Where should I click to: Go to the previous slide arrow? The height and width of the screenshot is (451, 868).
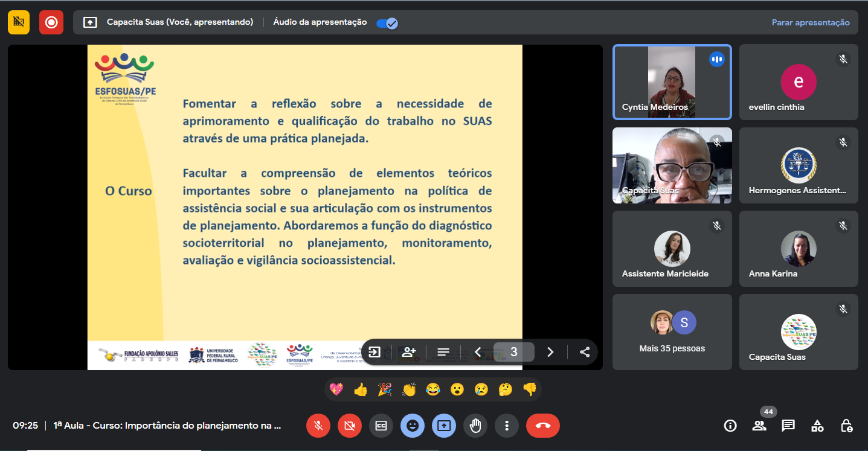[x=478, y=352]
